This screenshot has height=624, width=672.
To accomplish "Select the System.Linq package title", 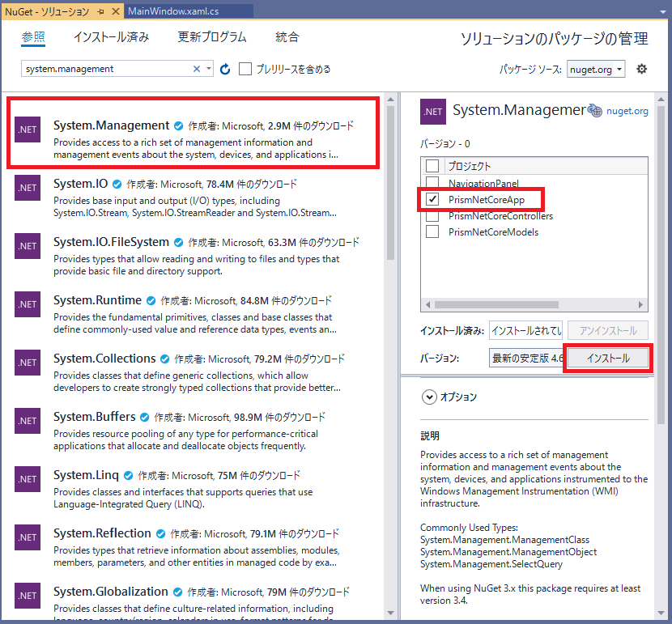I will tap(86, 475).
